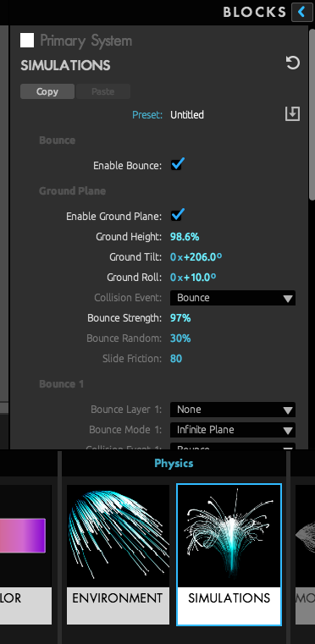Expand the Bounce Layer 1 dropdown
The height and width of the screenshot is (644, 315).
click(233, 410)
